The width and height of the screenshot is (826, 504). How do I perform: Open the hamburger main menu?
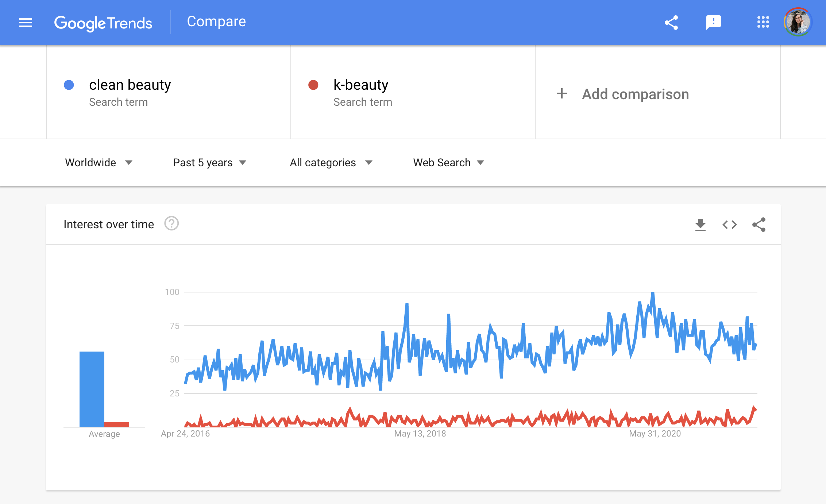pyautogui.click(x=26, y=23)
